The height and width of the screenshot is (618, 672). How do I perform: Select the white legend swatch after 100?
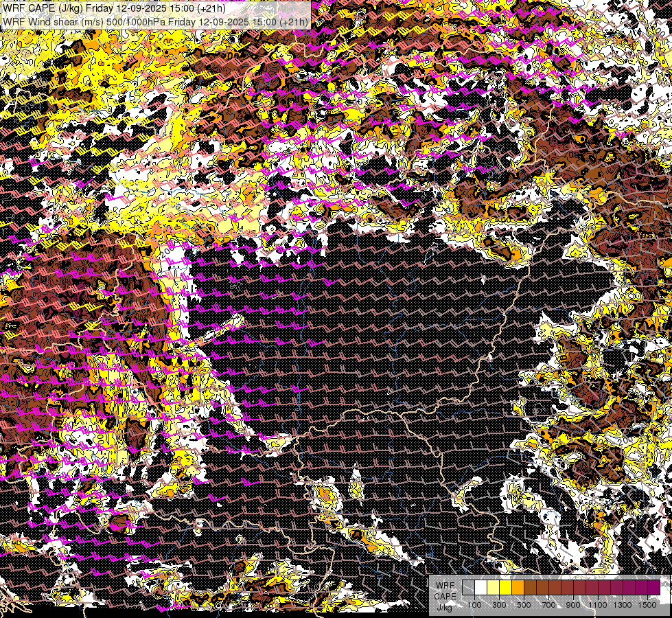[x=481, y=587]
